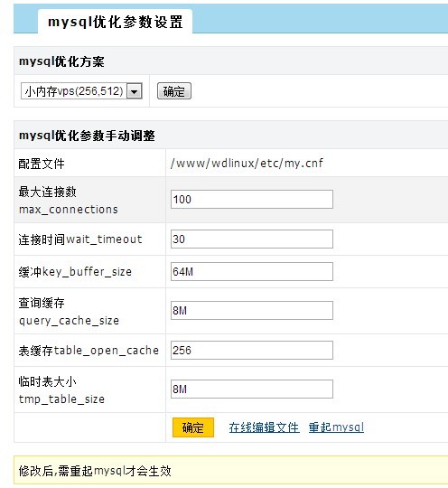Click the /www/wdlinux/etc/my.cnf path text
Screen dimensions: 448x488
coord(247,163)
